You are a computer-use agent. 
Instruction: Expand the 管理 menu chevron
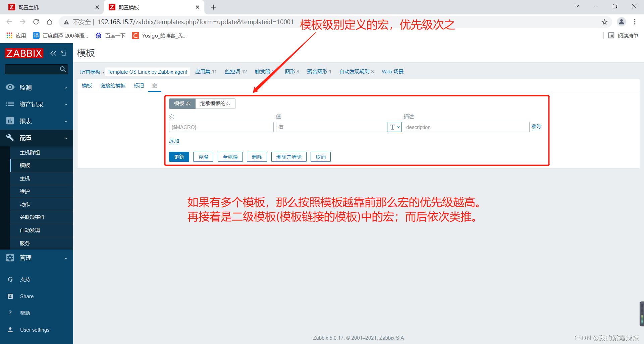(66, 258)
